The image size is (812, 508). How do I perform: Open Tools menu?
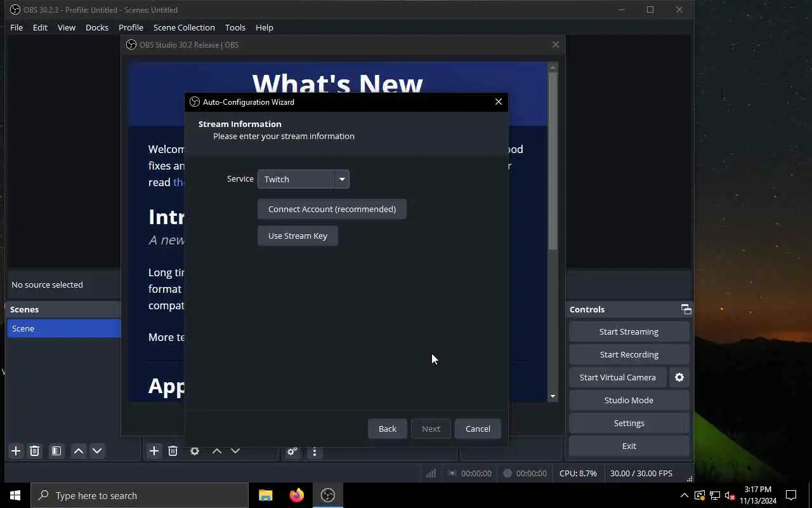pyautogui.click(x=235, y=27)
